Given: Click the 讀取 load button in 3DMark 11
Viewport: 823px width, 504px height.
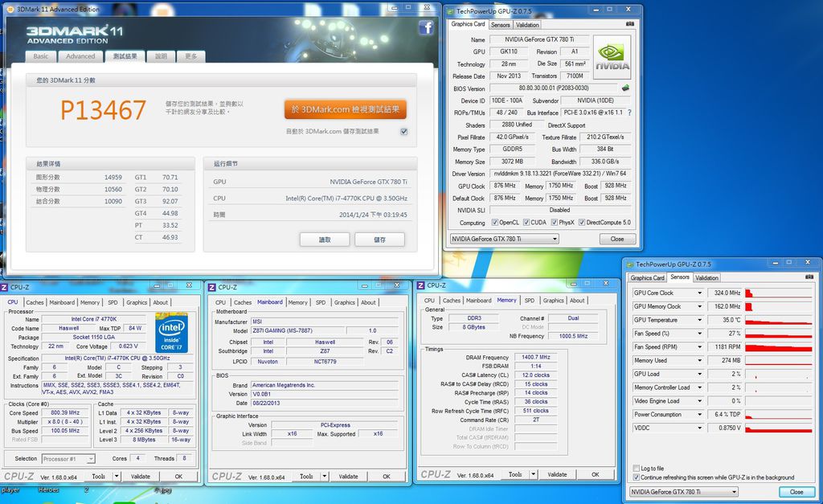Looking at the screenshot, I should (x=325, y=240).
